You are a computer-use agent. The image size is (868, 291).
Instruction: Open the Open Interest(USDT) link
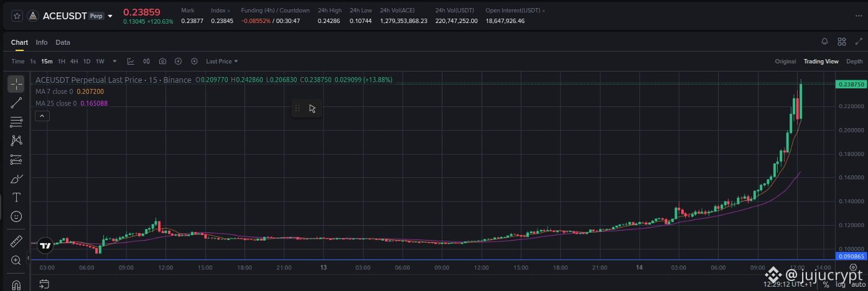514,11
